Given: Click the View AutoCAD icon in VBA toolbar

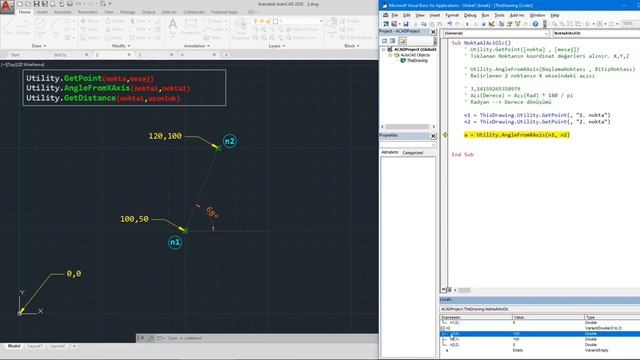Looking at the screenshot, I should point(386,24).
